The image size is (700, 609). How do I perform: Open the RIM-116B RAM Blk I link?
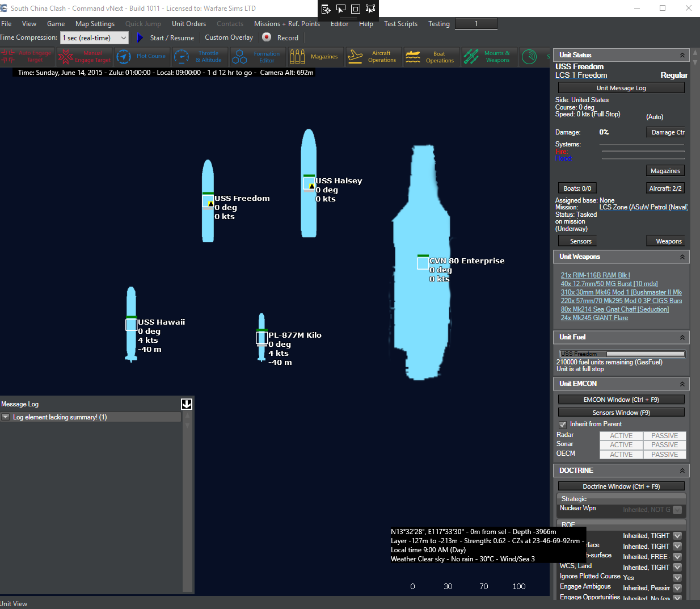pyautogui.click(x=595, y=275)
